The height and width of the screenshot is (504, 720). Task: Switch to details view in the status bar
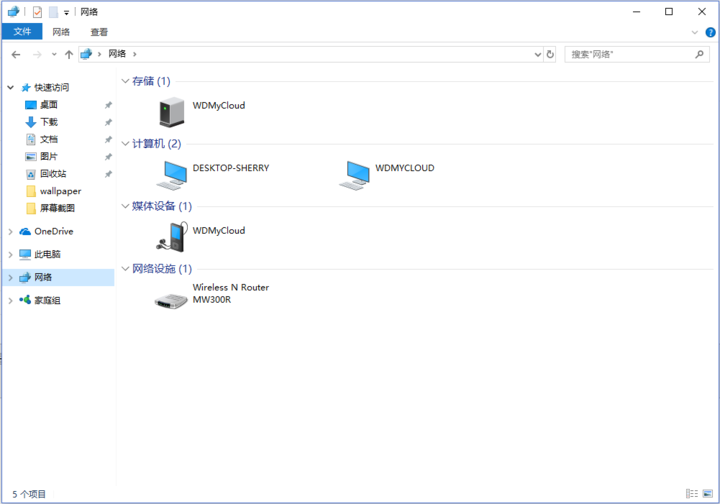[x=691, y=494]
